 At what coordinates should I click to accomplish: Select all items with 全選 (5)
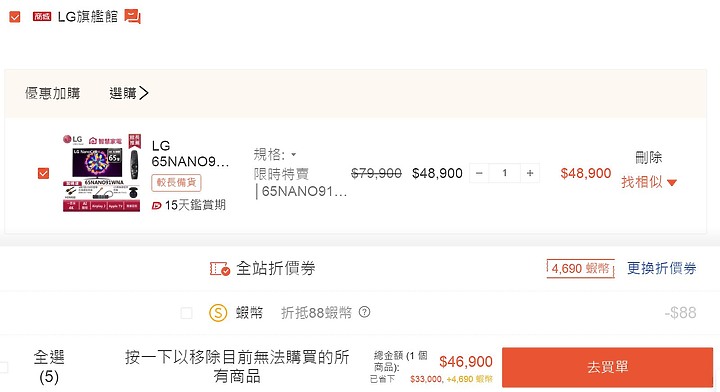(x=49, y=367)
